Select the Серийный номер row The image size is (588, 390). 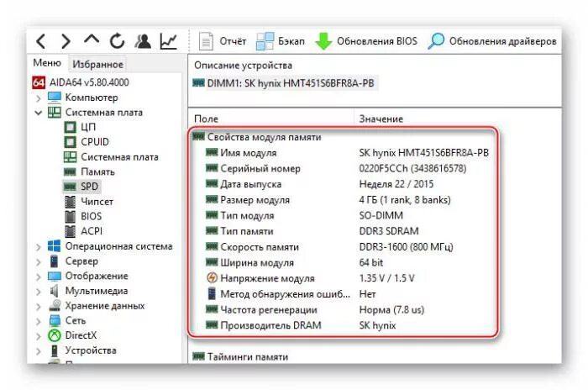pos(336,169)
